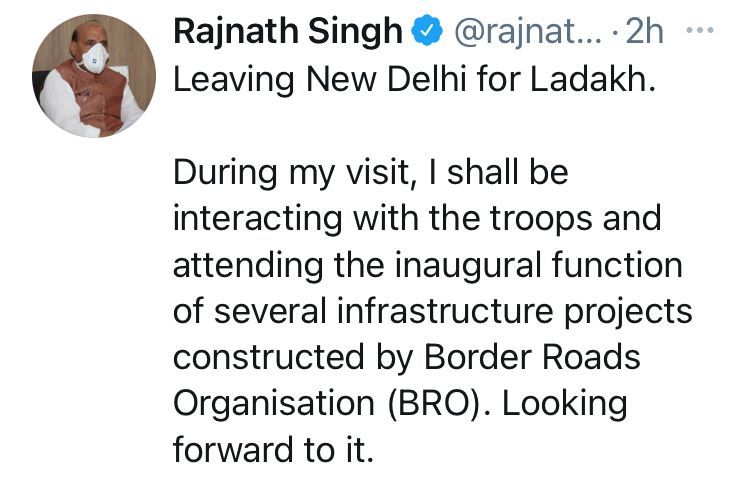Viewport: 750px width, 491px height.
Task: Click the @rajnat... username handle
Action: (523, 32)
